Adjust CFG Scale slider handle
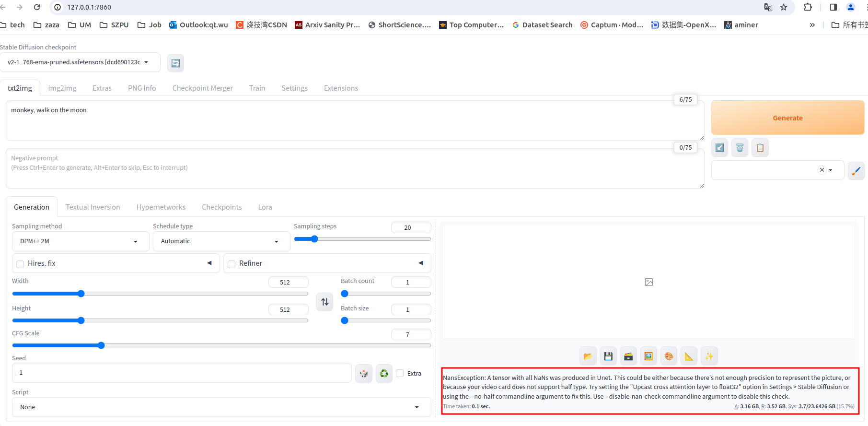Image resolution: width=868 pixels, height=426 pixels. click(x=101, y=345)
